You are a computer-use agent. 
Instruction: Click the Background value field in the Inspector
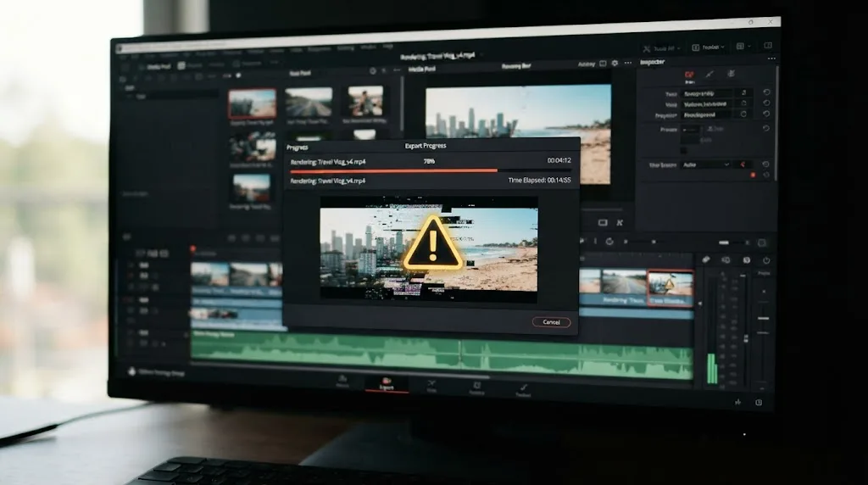707,115
